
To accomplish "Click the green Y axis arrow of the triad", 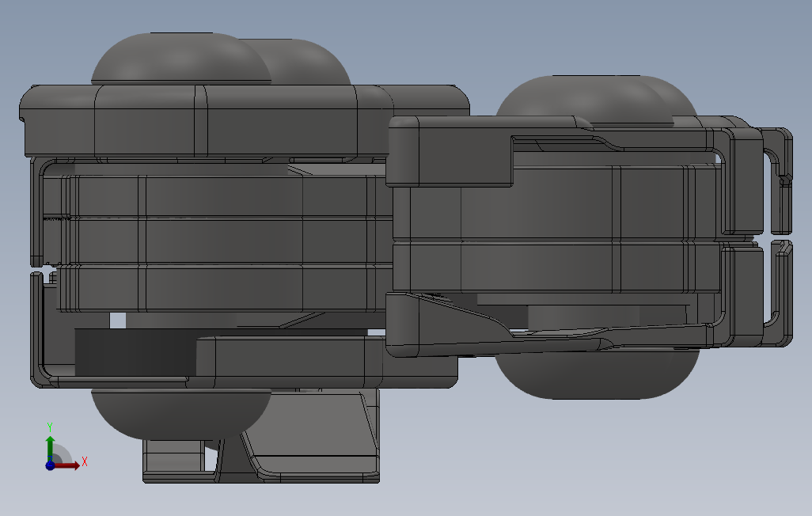I will [50, 448].
